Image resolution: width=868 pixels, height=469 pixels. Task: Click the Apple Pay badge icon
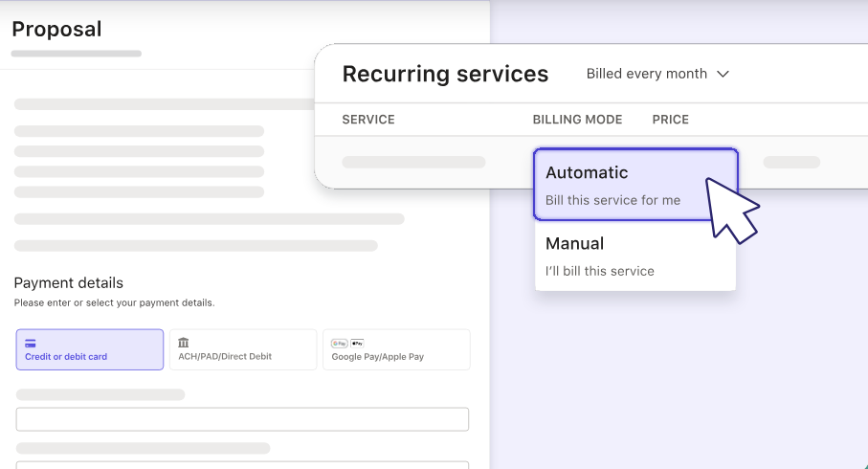pyautogui.click(x=357, y=343)
